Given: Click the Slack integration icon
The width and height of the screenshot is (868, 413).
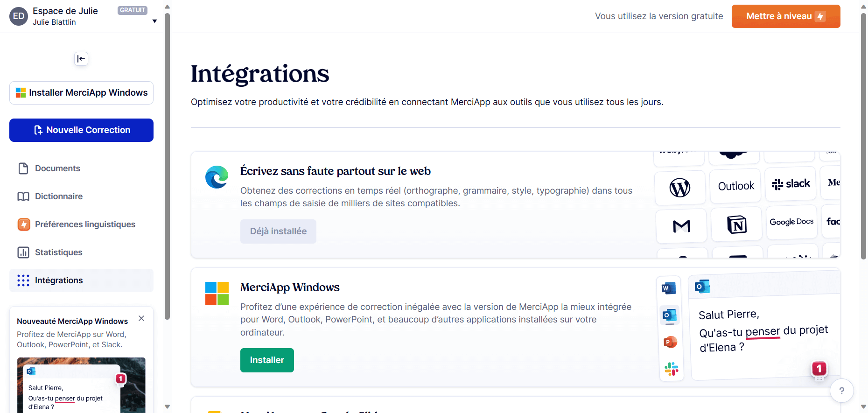Looking at the screenshot, I should pos(791,183).
